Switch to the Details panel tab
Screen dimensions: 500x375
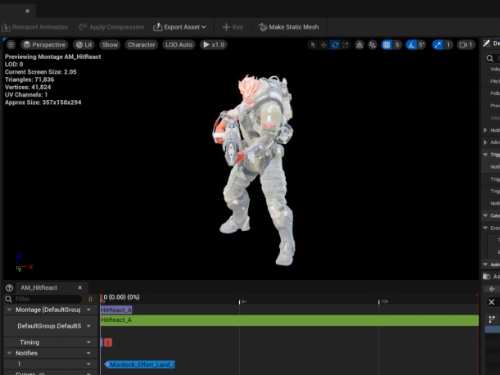pyautogui.click(x=491, y=43)
